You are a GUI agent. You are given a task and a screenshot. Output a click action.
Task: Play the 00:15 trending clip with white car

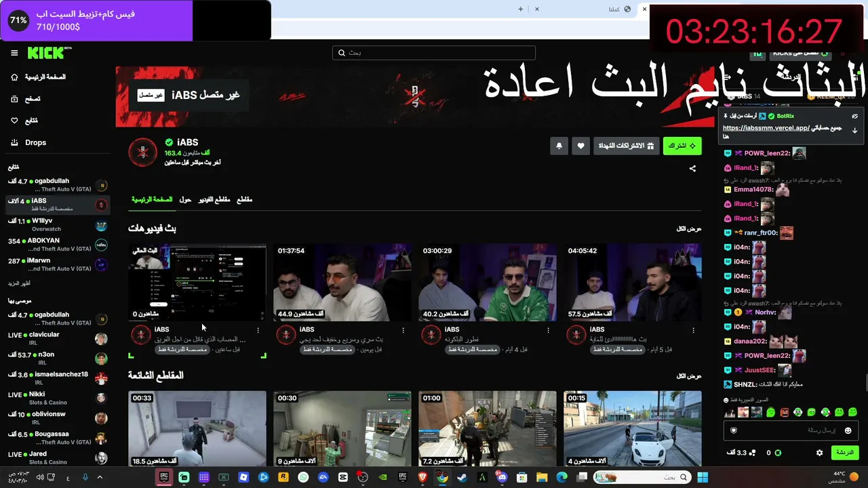632,428
